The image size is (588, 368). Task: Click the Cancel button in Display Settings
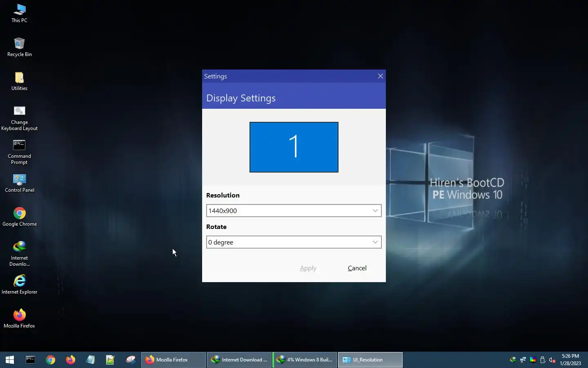(357, 268)
